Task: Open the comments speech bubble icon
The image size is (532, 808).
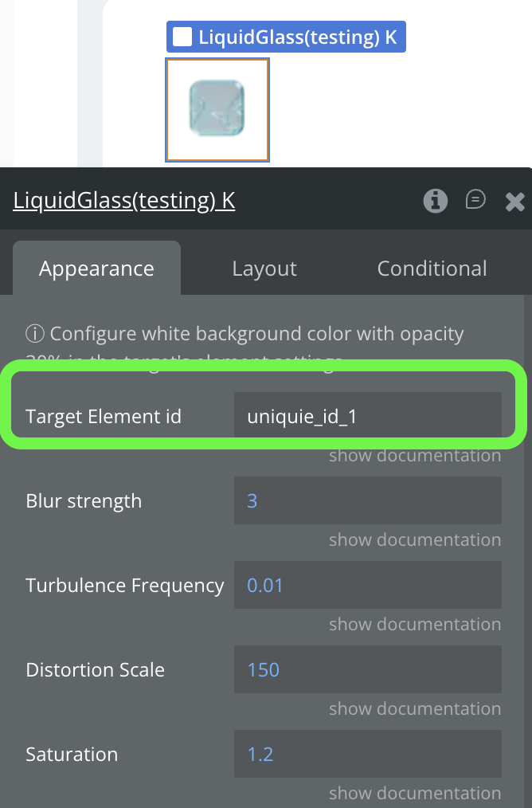Action: (475, 200)
